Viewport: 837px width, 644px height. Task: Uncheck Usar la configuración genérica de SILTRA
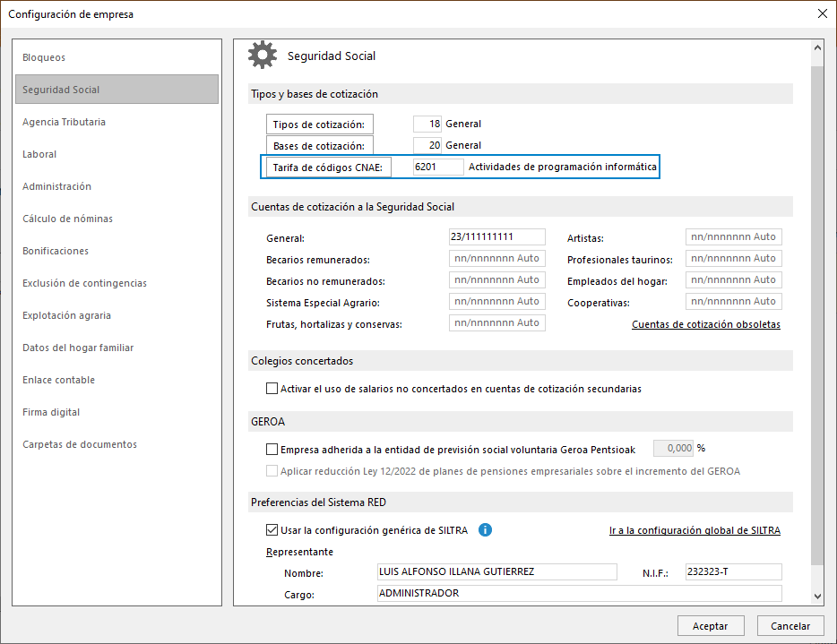272,530
